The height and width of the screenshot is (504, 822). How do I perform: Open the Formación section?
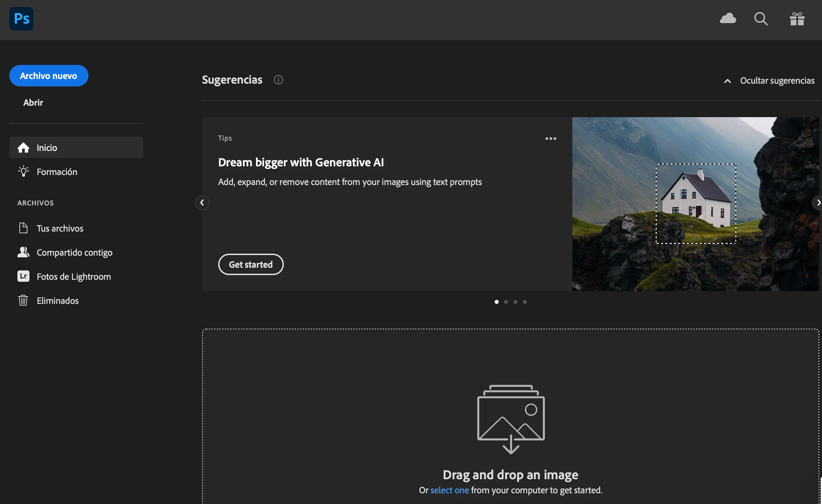pyautogui.click(x=57, y=172)
